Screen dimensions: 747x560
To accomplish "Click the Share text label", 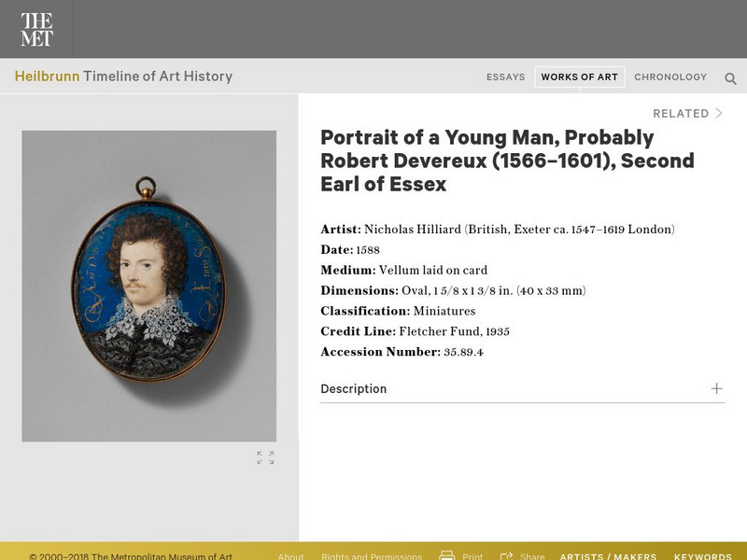I will click(x=532, y=556).
